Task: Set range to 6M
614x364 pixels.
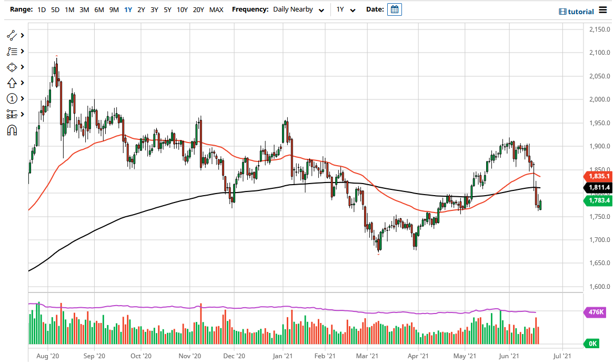Action: point(99,10)
